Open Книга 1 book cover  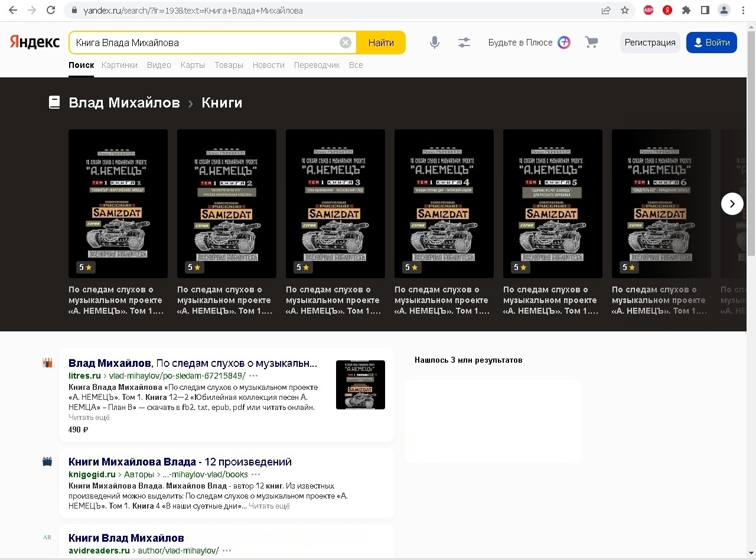(x=118, y=204)
